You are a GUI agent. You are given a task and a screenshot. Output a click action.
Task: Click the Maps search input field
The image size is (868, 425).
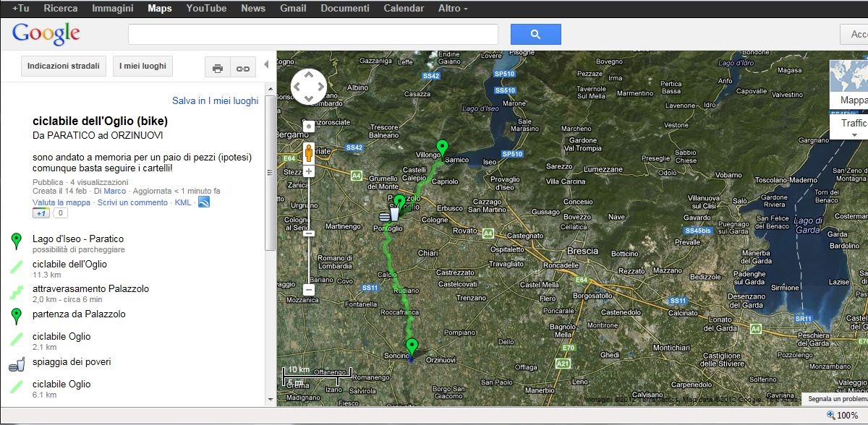tap(313, 34)
